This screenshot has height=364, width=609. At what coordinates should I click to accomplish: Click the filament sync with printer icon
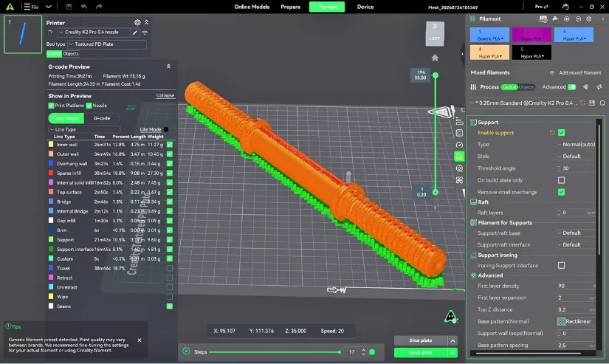tap(543, 18)
